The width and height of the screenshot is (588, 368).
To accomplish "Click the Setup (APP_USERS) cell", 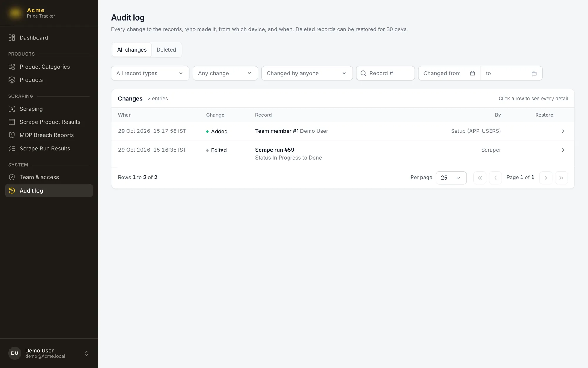I will pos(476,131).
